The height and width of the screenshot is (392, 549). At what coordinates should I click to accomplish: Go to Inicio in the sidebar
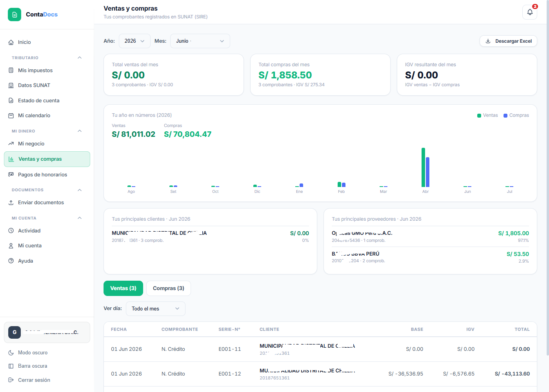click(x=47, y=42)
